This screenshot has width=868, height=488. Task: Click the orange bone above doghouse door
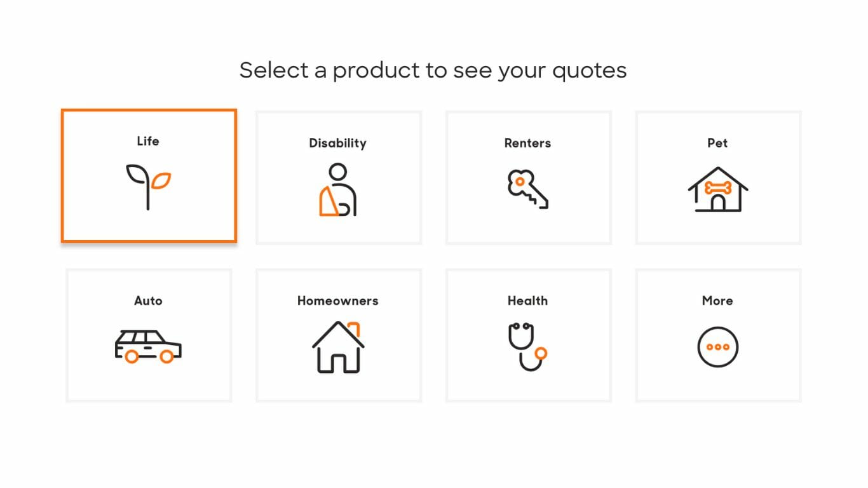click(718, 188)
